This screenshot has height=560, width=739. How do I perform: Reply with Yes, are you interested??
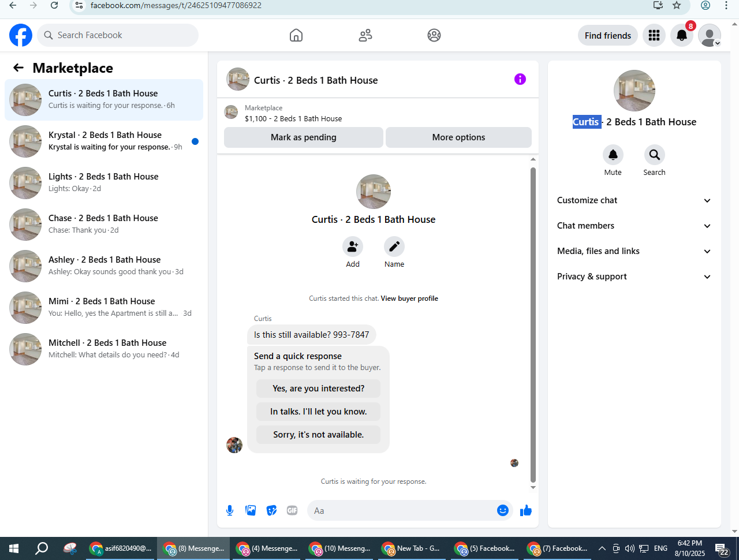[319, 389]
